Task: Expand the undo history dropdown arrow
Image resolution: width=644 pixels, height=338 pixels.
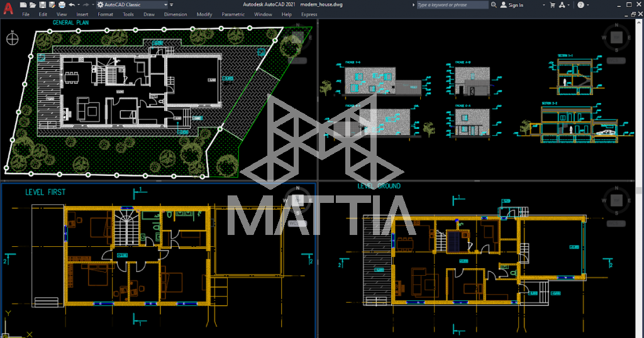Action: (77, 4)
